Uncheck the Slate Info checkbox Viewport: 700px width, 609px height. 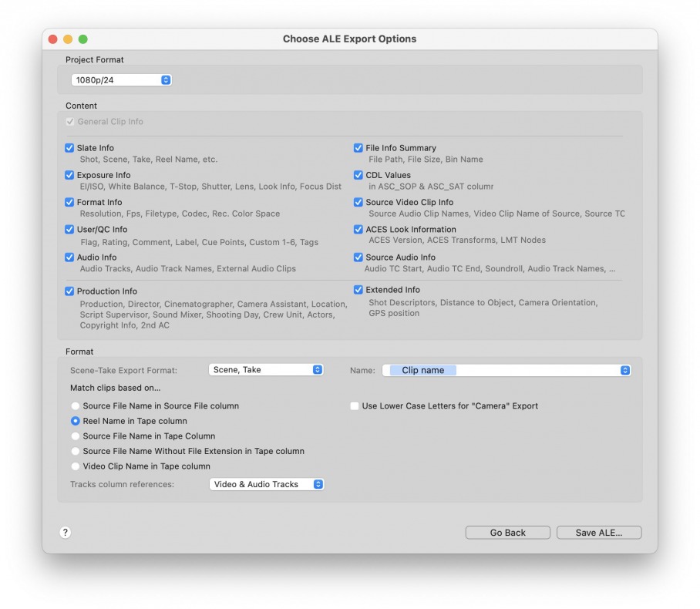69,148
